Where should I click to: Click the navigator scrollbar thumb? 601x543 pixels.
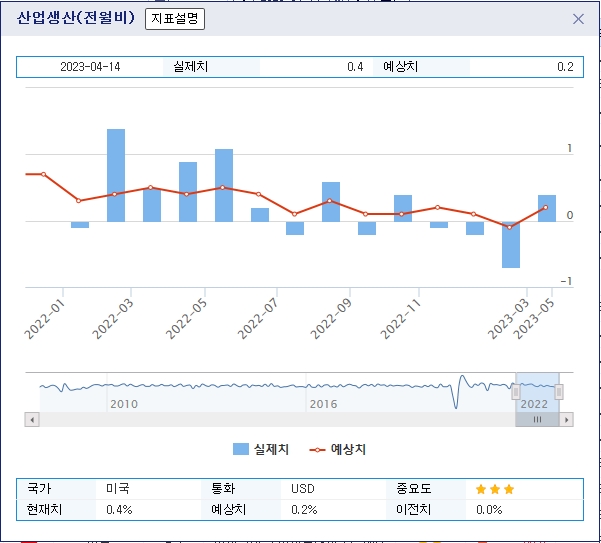pyautogui.click(x=537, y=420)
